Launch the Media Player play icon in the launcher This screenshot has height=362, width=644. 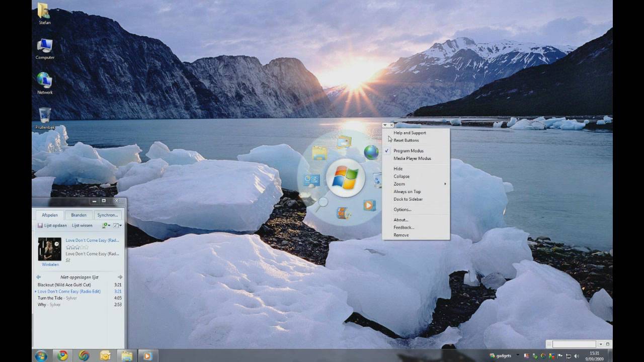pyautogui.click(x=369, y=205)
